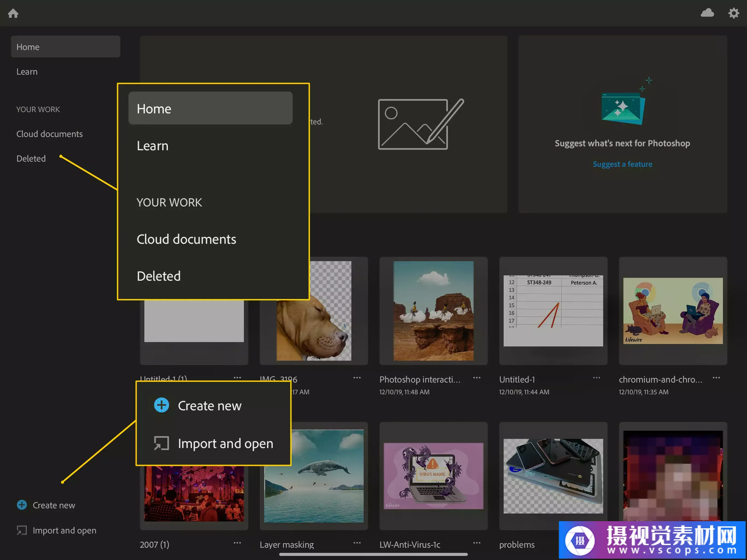747x560 pixels.
Task: Open the cloud sync status icon
Action: (707, 13)
